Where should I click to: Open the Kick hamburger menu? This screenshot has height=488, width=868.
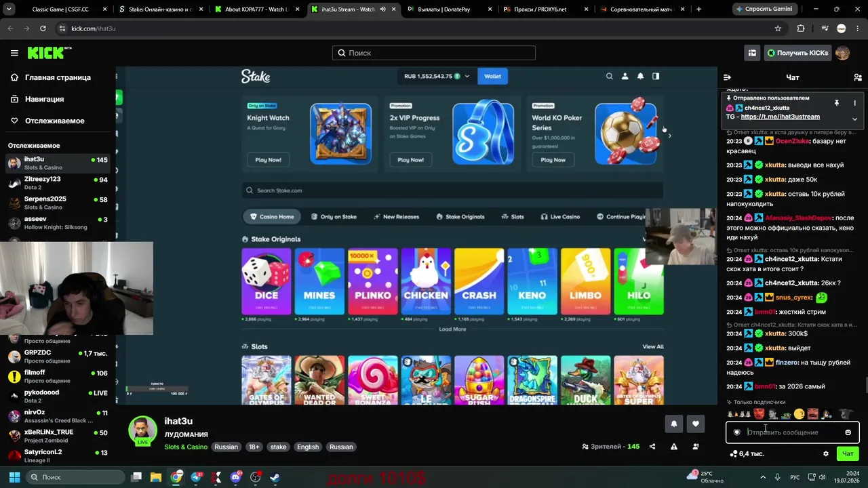click(14, 53)
